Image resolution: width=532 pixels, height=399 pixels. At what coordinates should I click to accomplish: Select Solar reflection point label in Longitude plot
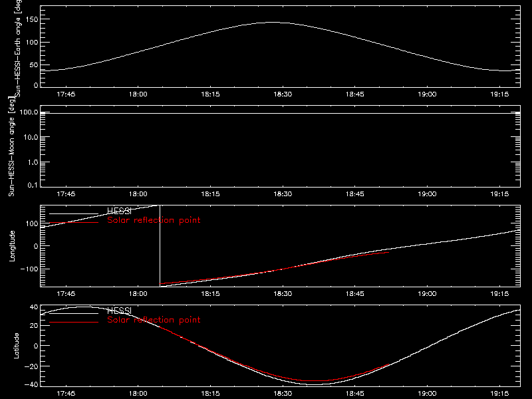[x=154, y=220]
